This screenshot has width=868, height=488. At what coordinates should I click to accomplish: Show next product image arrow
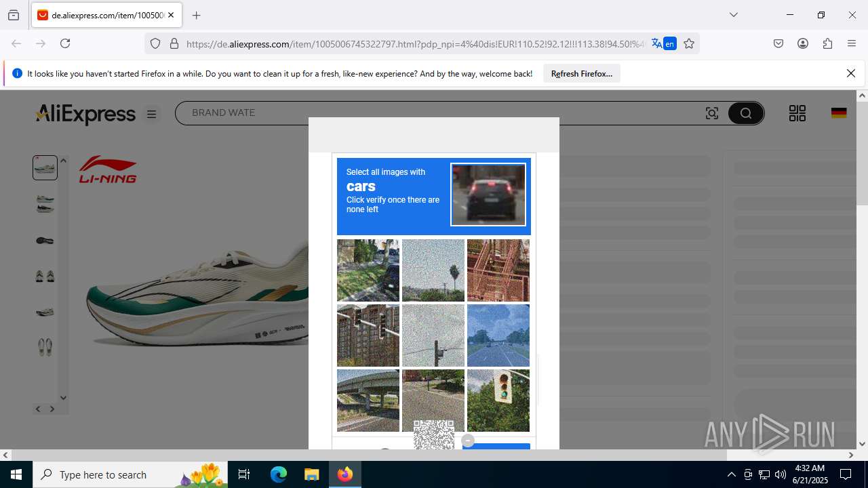pyautogui.click(x=52, y=409)
